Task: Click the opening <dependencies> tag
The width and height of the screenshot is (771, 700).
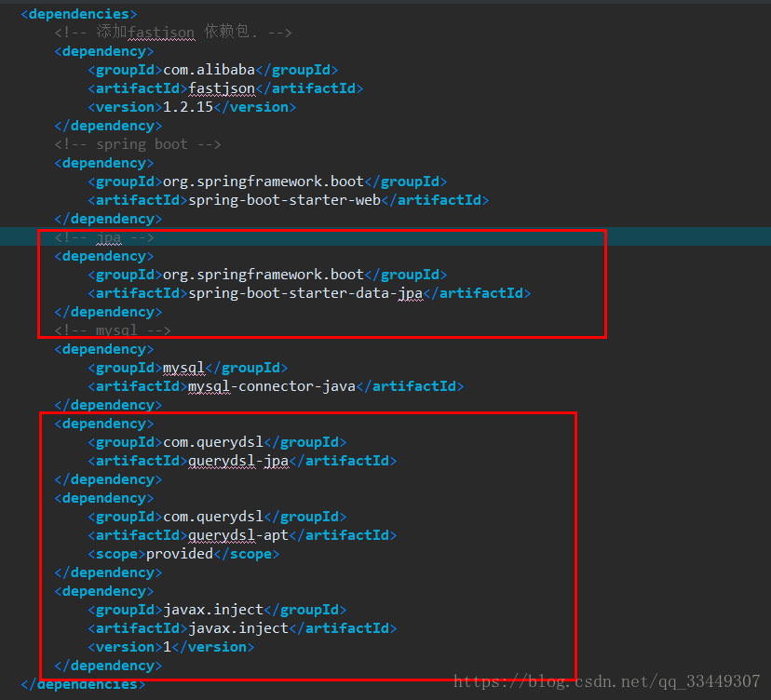Action: click(x=78, y=14)
